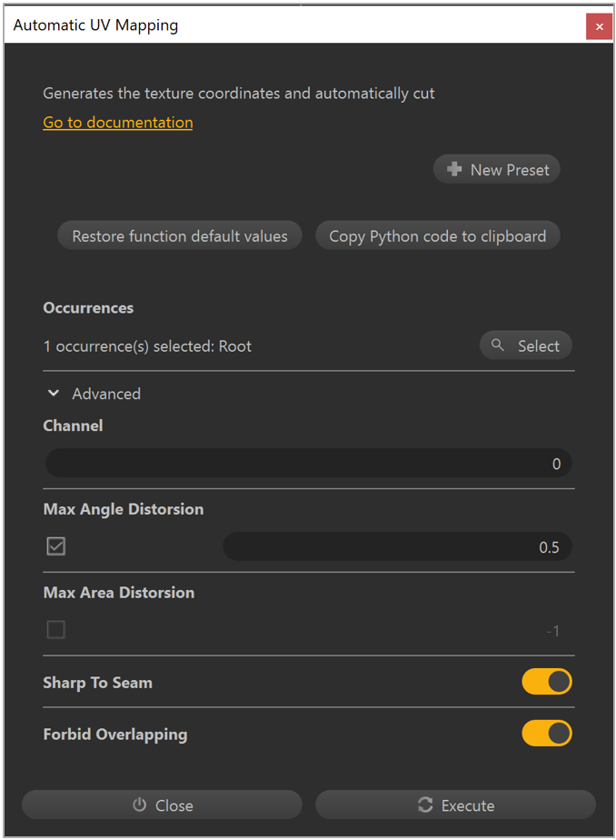Collapse the Advanced section

pyautogui.click(x=53, y=393)
